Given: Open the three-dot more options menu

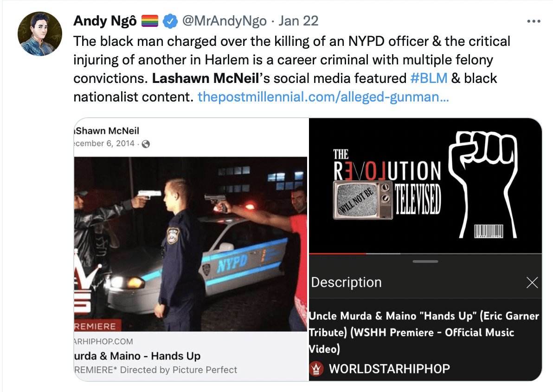Looking at the screenshot, I should [534, 21].
